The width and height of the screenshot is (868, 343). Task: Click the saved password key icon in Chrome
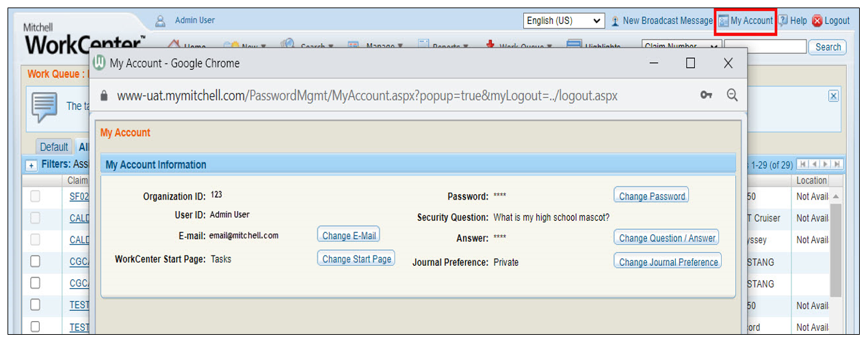(707, 96)
